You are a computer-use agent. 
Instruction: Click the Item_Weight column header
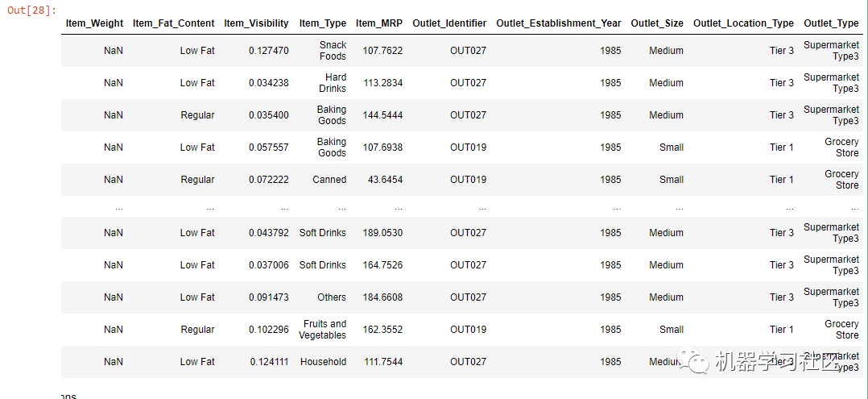click(x=94, y=23)
